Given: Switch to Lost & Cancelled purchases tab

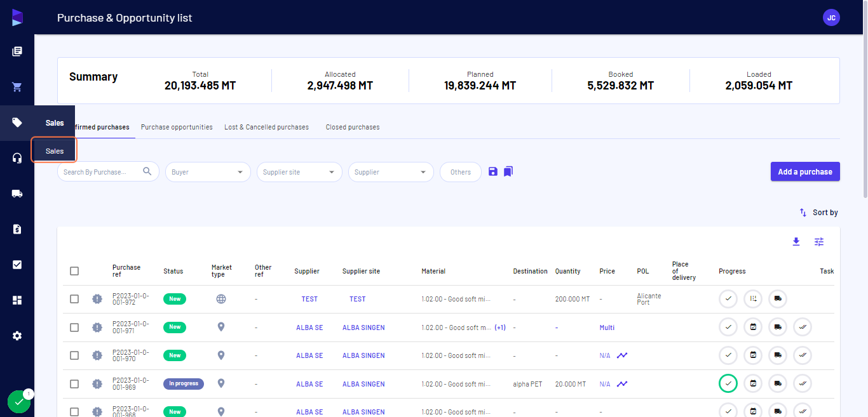Looking at the screenshot, I should [x=266, y=127].
